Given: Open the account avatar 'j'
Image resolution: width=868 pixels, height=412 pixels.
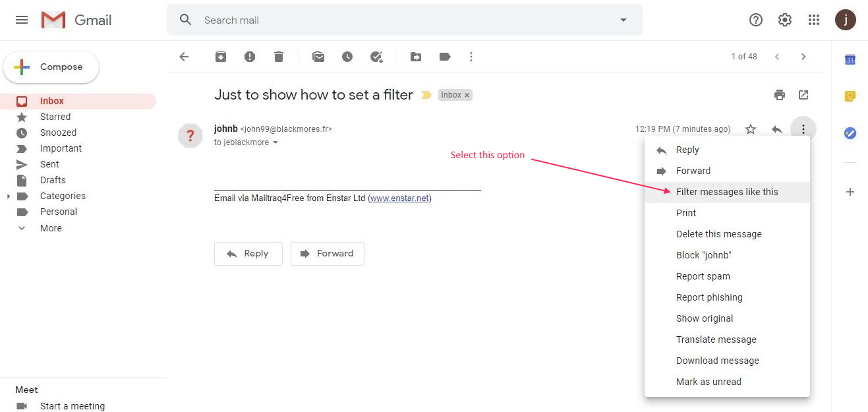Looking at the screenshot, I should tap(846, 20).
